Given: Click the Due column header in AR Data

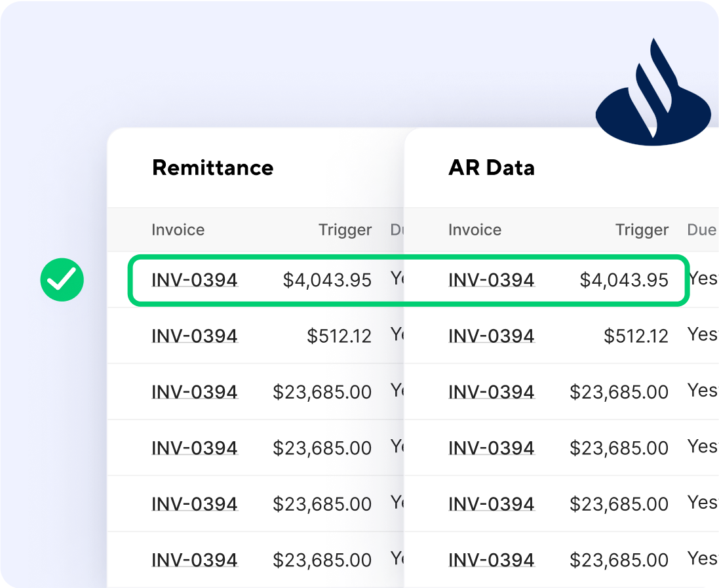Looking at the screenshot, I should click(x=701, y=230).
